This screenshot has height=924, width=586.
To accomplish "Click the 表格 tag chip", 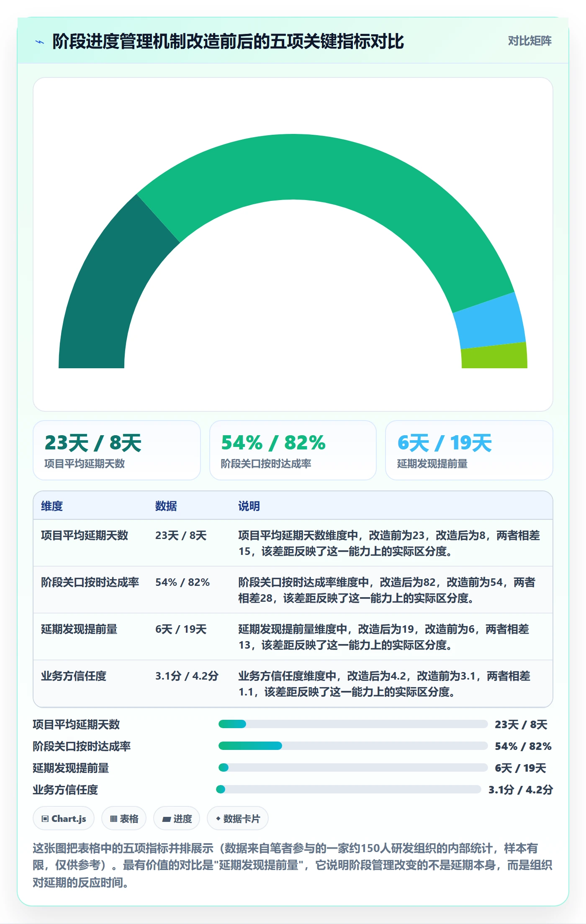I will click(124, 818).
